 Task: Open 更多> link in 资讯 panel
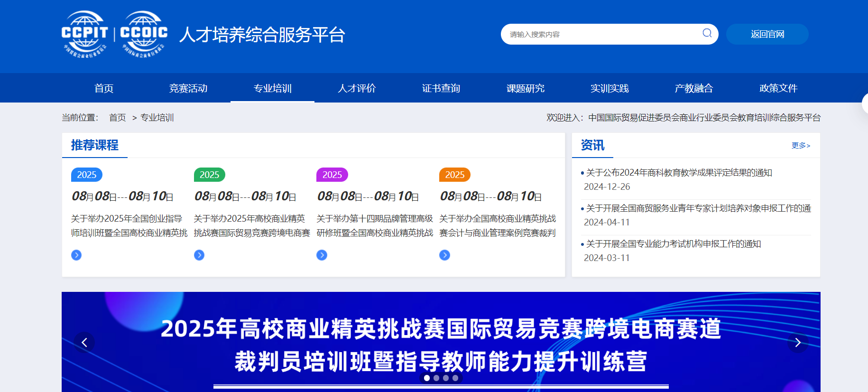[x=801, y=145]
